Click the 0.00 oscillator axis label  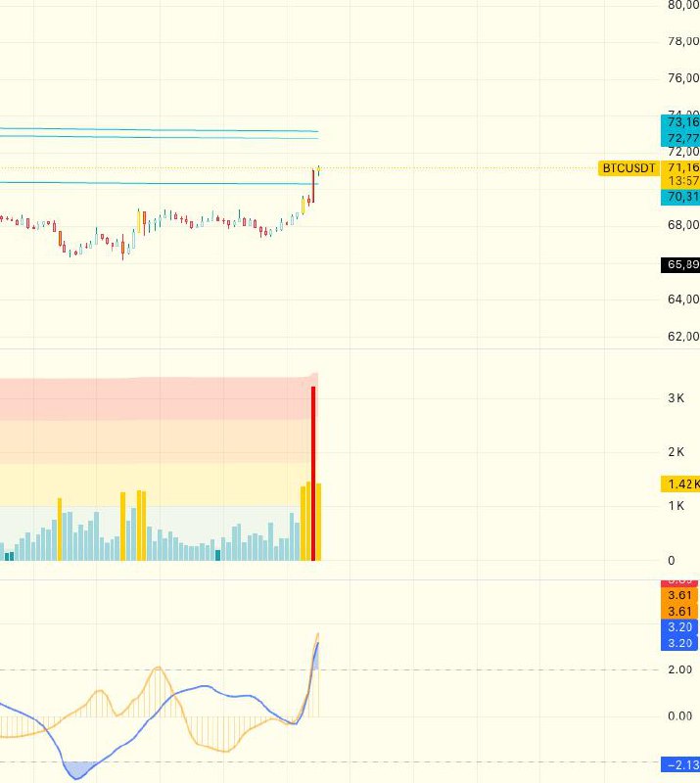pos(679,715)
